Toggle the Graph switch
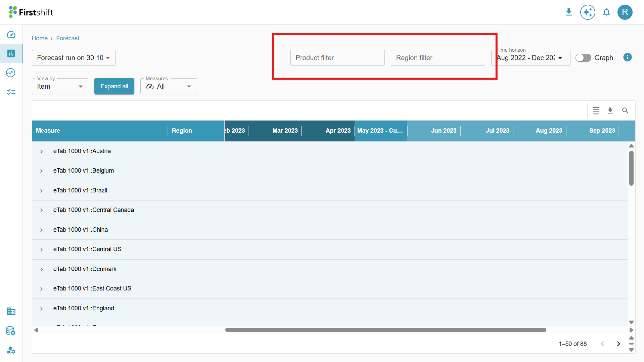Image resolution: width=644 pixels, height=362 pixels. coord(583,58)
